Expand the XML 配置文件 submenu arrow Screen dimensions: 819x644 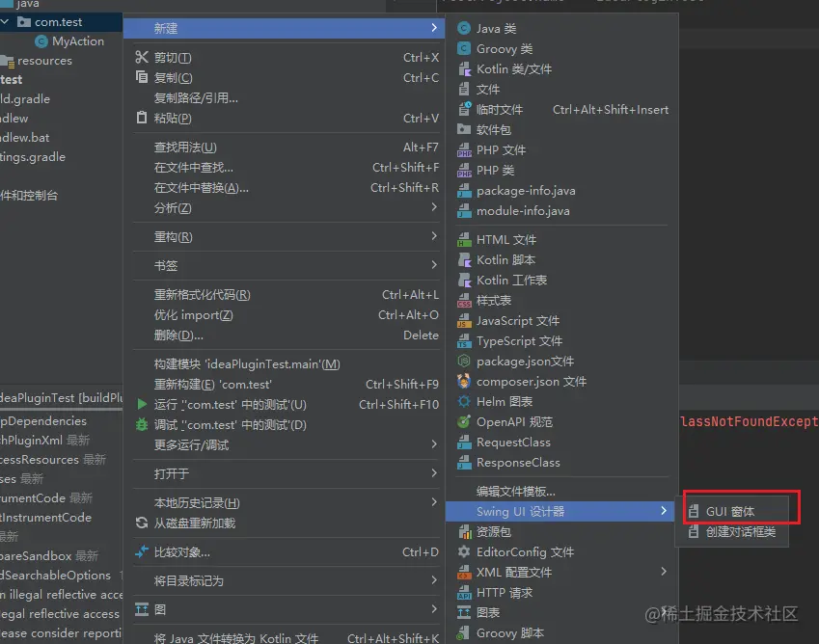click(x=664, y=572)
